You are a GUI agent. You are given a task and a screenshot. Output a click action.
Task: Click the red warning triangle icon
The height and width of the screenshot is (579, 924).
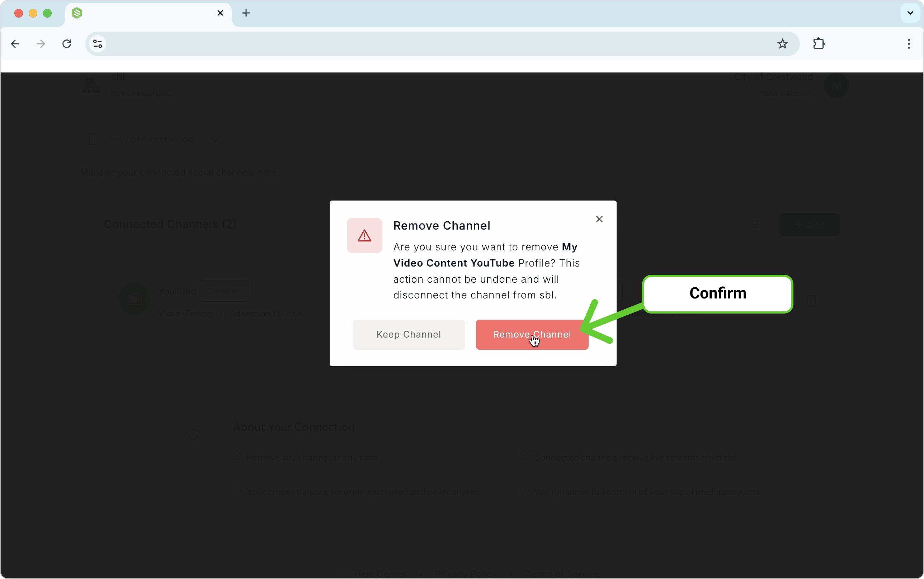pyautogui.click(x=364, y=235)
